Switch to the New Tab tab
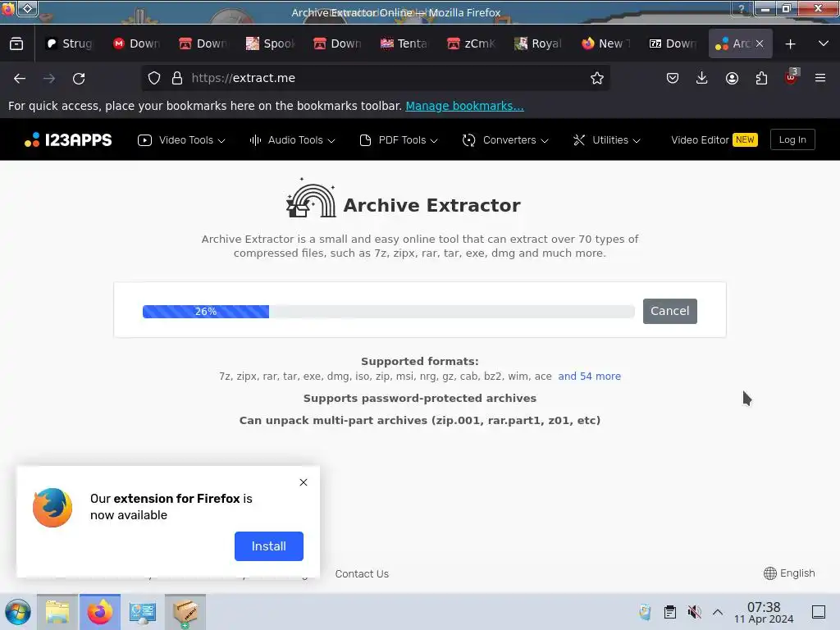The image size is (840, 630). (x=606, y=43)
